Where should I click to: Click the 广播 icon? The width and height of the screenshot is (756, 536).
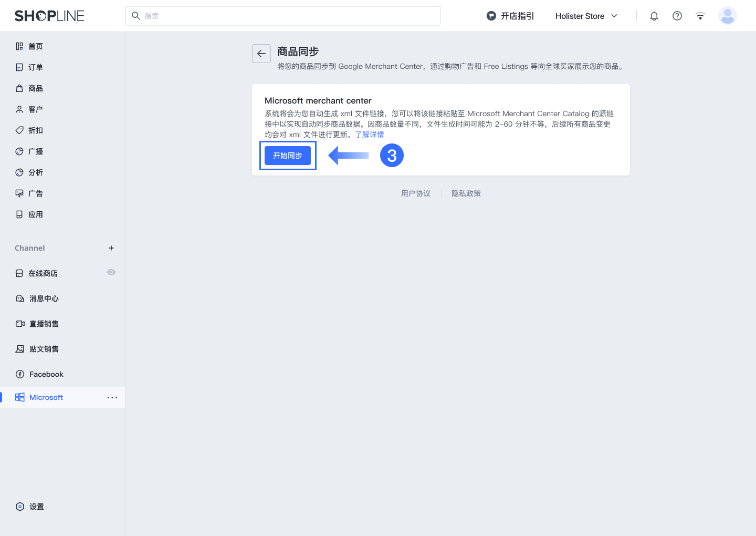(19, 151)
